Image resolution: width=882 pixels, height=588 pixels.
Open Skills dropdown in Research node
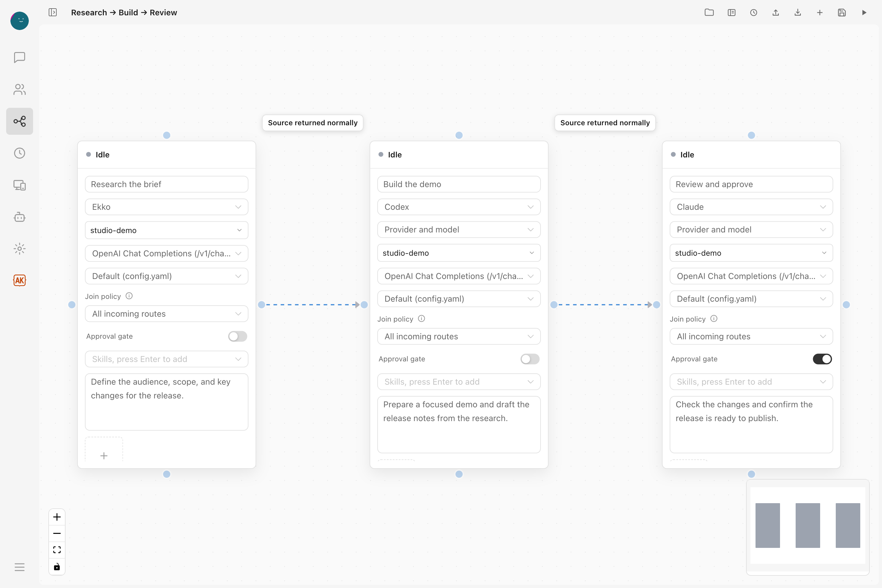coord(167,359)
